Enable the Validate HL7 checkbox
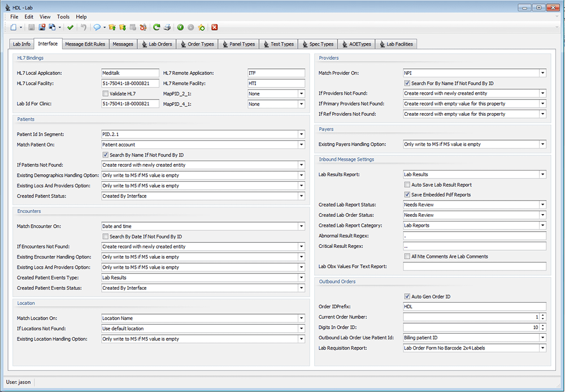The width and height of the screenshot is (565, 392). pos(105,94)
